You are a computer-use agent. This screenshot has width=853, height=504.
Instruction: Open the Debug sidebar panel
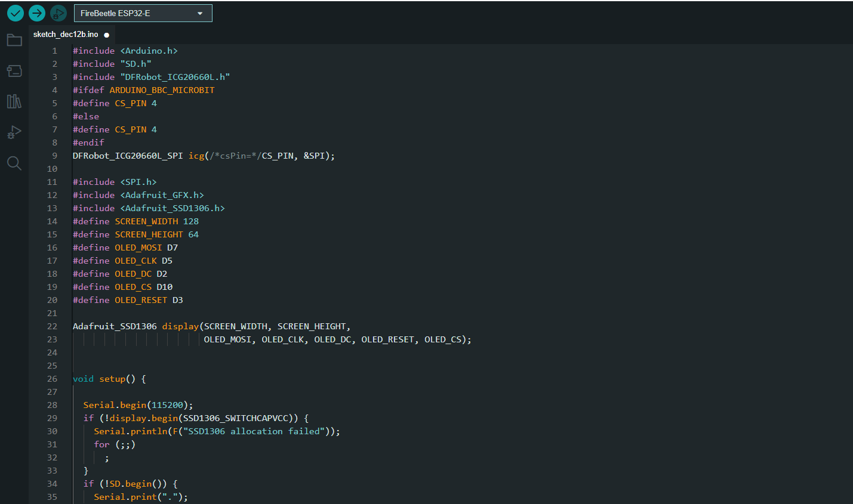pyautogui.click(x=14, y=132)
